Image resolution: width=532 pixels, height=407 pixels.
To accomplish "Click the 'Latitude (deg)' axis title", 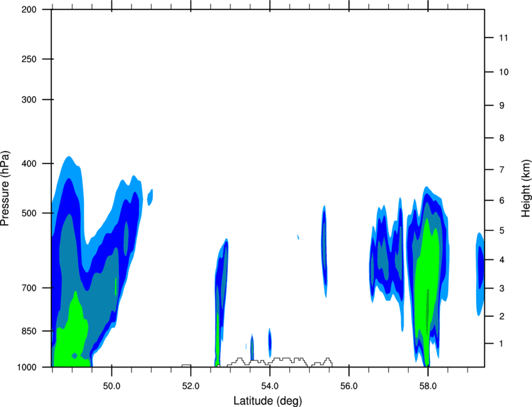I will pos(267,401).
